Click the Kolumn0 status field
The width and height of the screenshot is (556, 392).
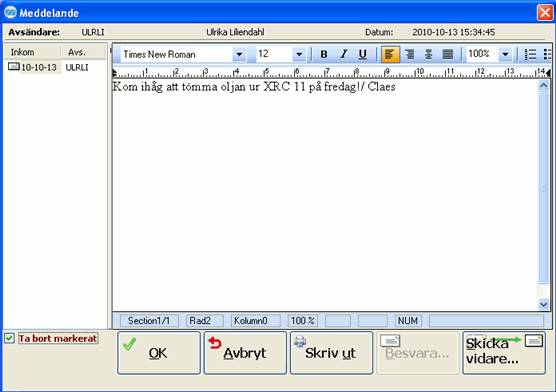click(x=256, y=321)
